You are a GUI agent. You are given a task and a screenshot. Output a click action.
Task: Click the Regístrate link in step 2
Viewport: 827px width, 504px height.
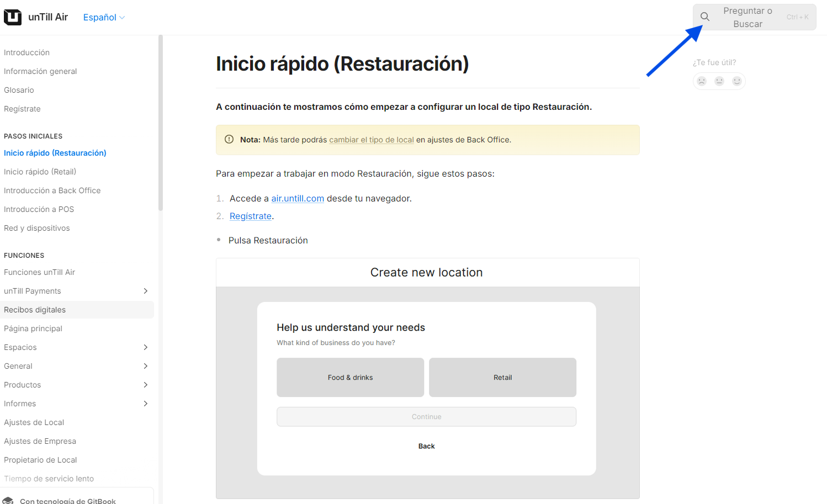click(x=251, y=216)
